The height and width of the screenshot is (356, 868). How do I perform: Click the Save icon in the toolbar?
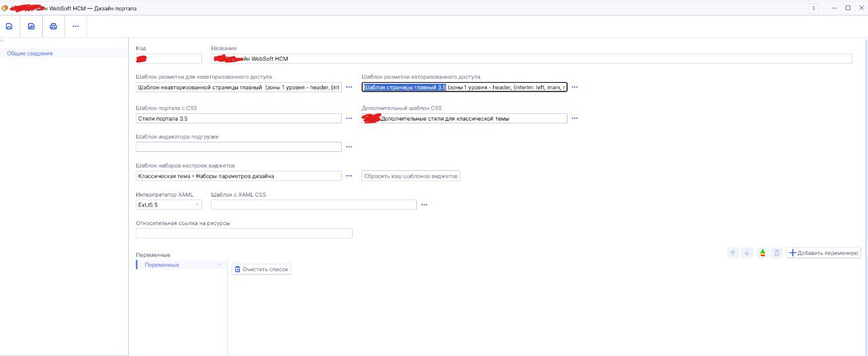[9, 26]
